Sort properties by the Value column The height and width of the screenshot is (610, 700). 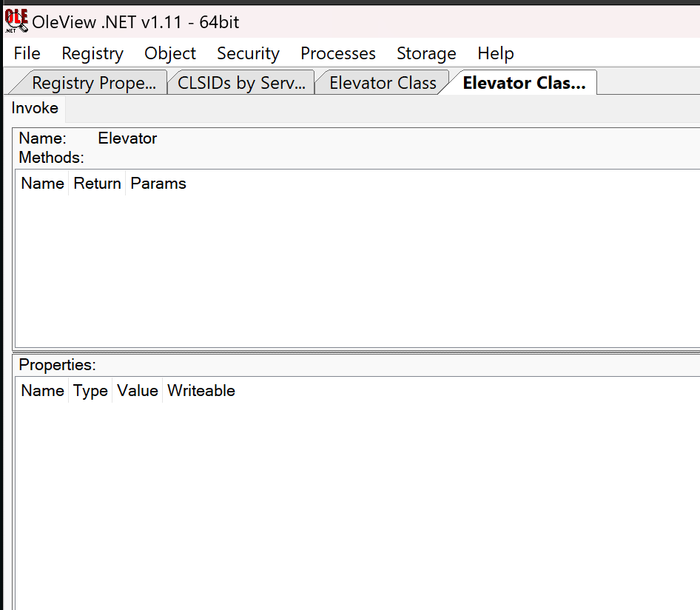[138, 391]
